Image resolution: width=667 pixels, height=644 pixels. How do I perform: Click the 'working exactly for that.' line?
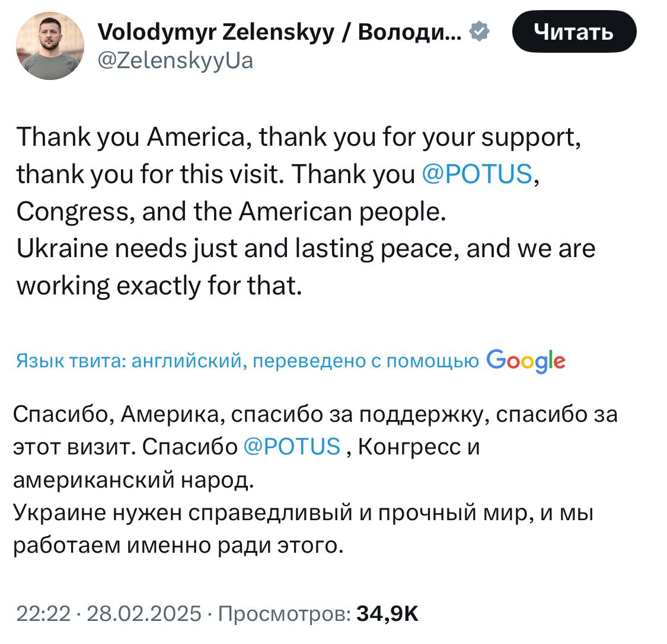click(x=159, y=286)
